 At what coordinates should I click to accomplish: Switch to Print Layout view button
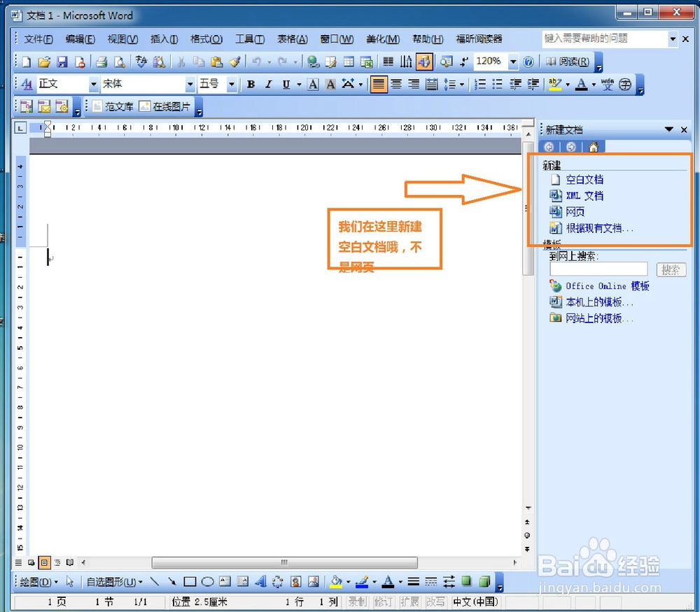click(44, 562)
